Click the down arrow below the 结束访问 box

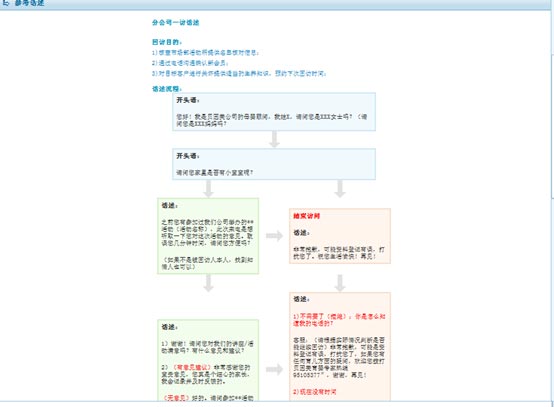pos(340,283)
